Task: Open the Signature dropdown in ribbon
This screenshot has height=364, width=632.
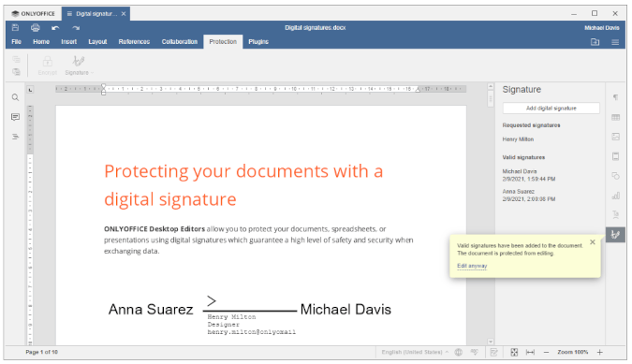Action: pyautogui.click(x=79, y=66)
